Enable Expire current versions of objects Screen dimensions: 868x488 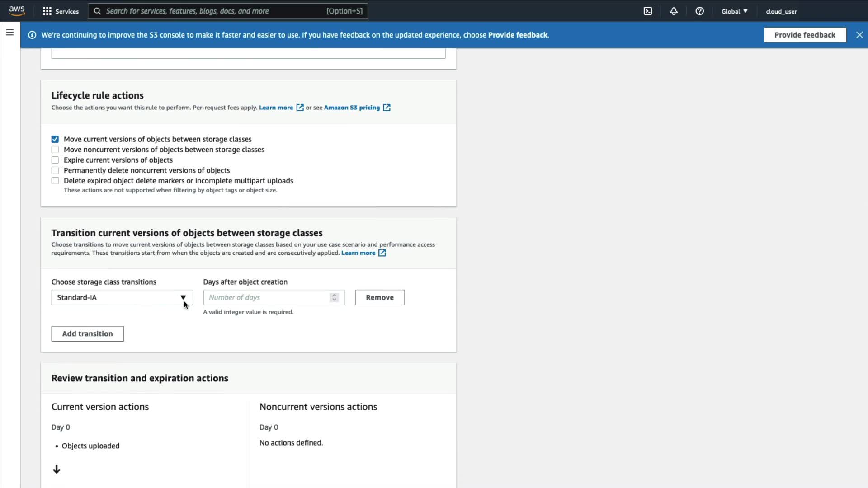click(x=55, y=160)
